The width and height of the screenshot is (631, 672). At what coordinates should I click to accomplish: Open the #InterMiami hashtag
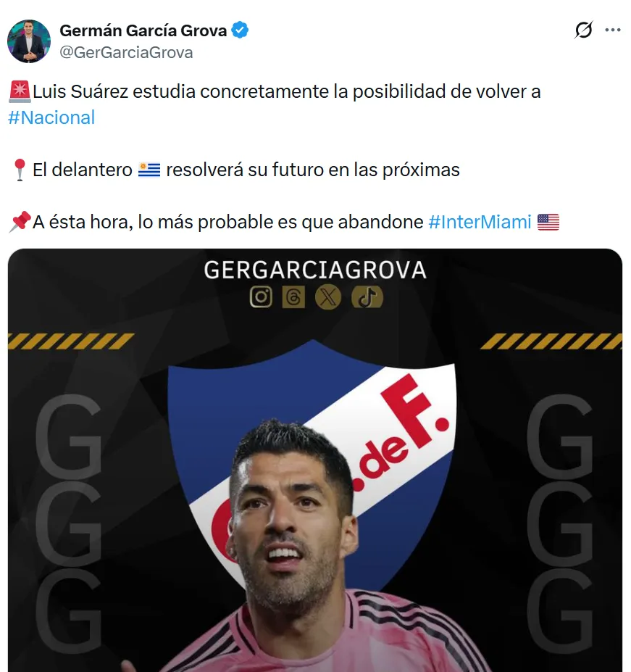[480, 222]
